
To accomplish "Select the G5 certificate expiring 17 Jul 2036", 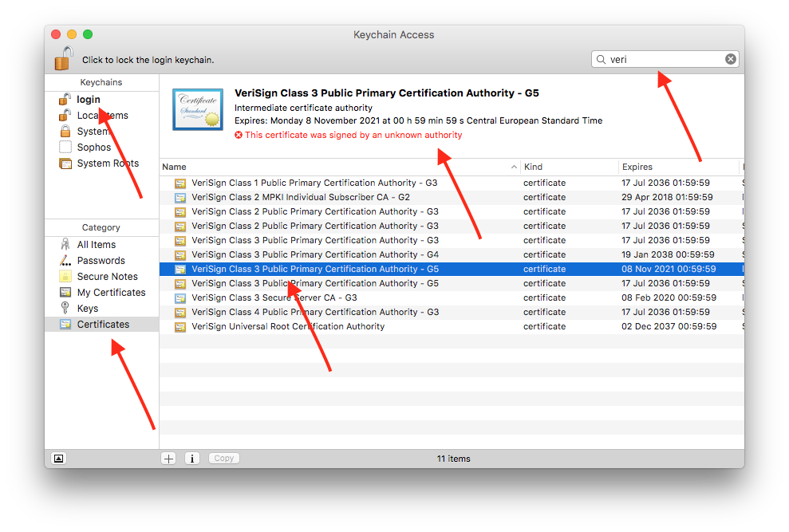I will point(452,283).
